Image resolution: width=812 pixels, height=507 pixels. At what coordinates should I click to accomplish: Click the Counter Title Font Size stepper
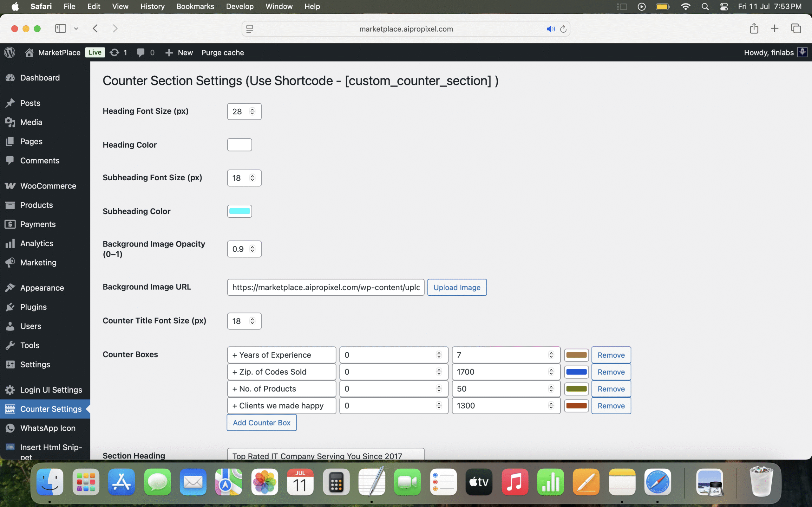tap(252, 321)
